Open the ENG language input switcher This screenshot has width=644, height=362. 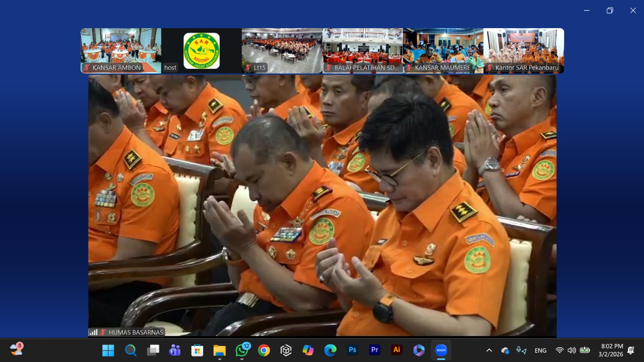pos(540,350)
